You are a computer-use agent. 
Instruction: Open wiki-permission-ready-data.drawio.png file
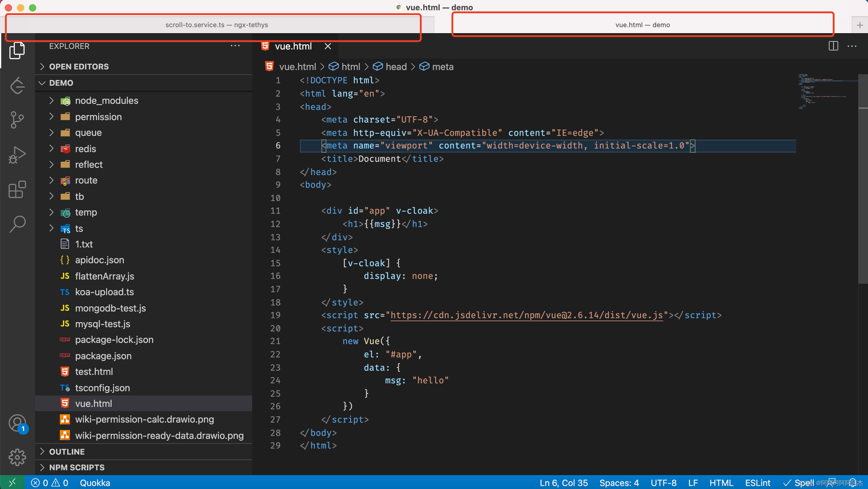(x=144, y=435)
